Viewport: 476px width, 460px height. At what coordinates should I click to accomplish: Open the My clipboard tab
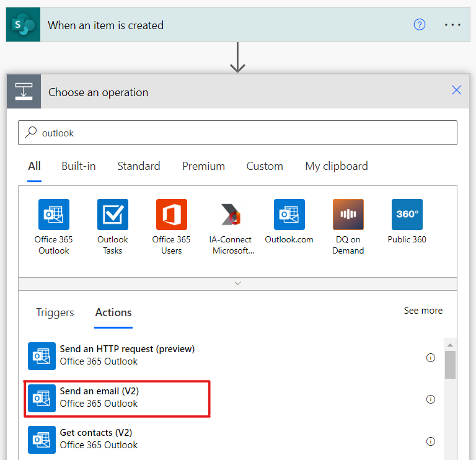(337, 166)
